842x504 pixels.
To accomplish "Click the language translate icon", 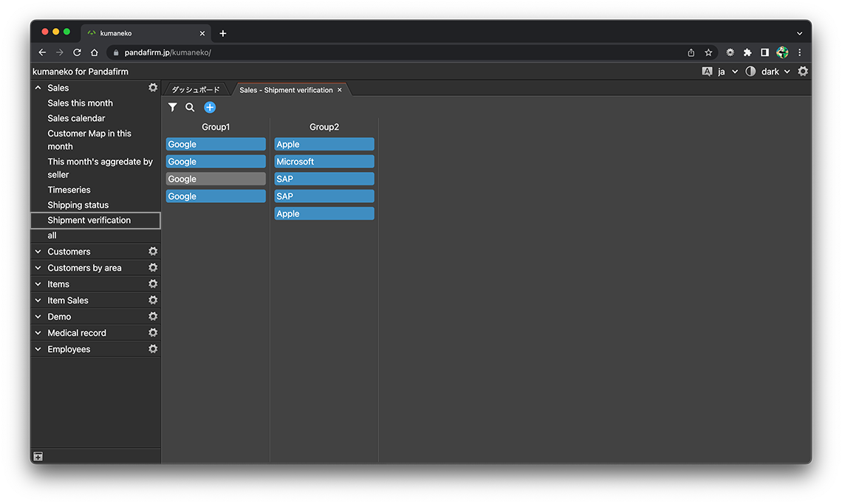I will point(708,72).
